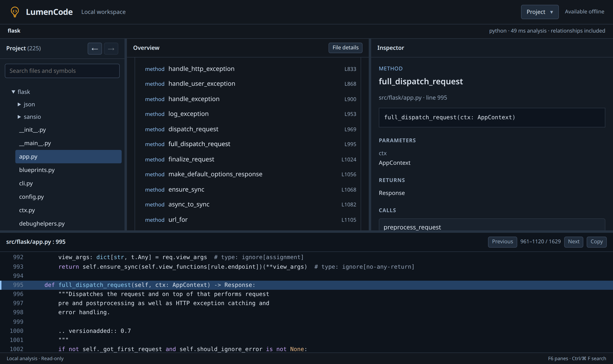The width and height of the screenshot is (613, 364).
Task: Click the src/flask/app.py : 995 path label
Action: (x=36, y=242)
